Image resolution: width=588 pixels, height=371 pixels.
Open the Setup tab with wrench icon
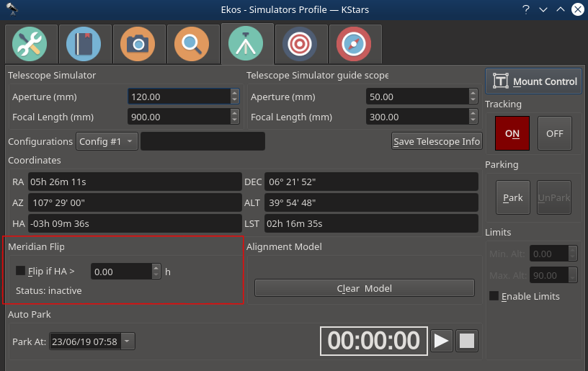click(30, 44)
